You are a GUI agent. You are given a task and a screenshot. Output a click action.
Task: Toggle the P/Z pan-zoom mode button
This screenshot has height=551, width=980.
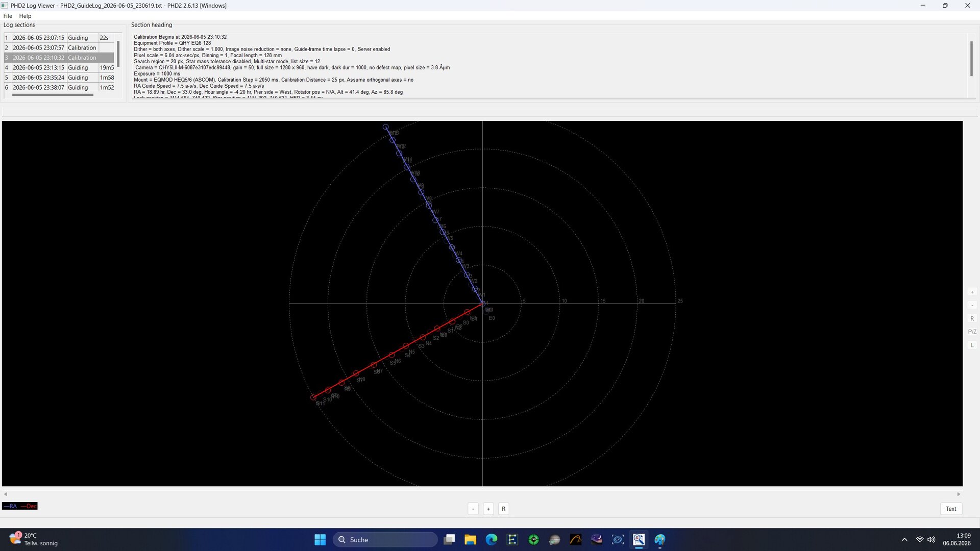tap(972, 332)
